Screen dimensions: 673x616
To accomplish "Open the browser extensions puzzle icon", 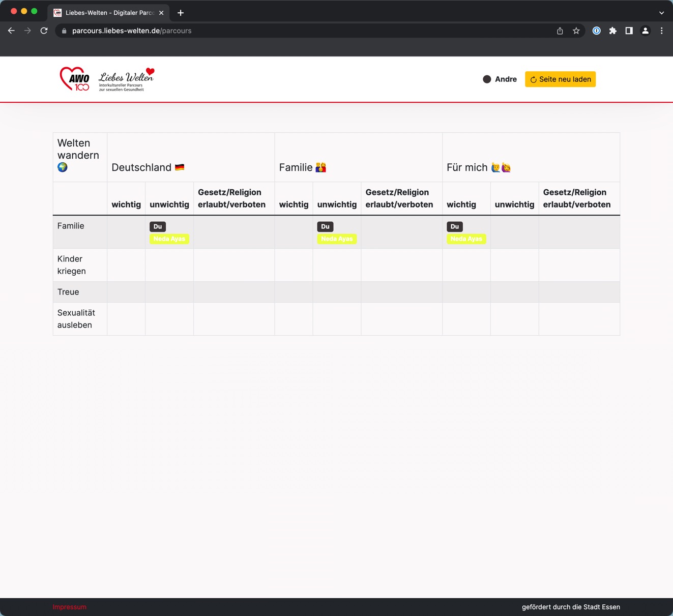I will (612, 31).
